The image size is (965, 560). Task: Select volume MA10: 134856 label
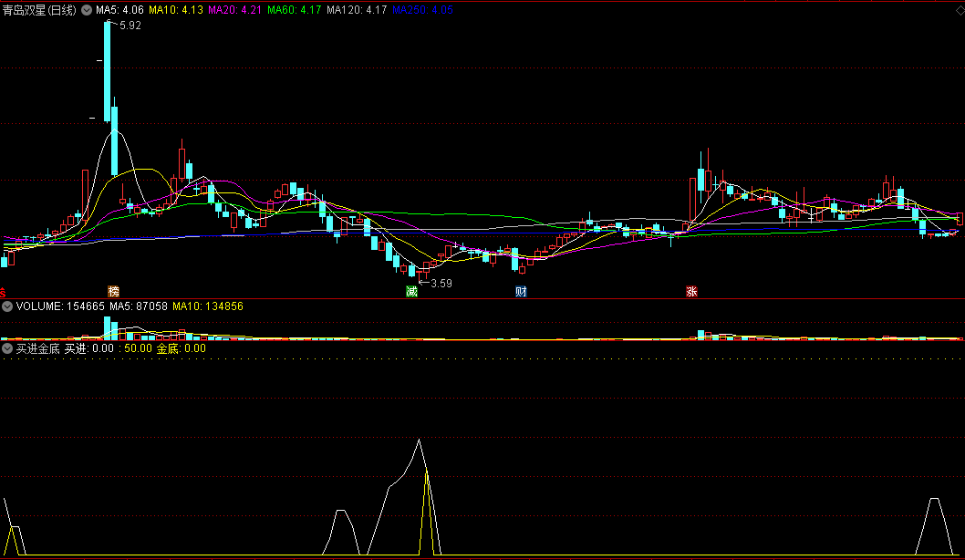[x=208, y=306]
